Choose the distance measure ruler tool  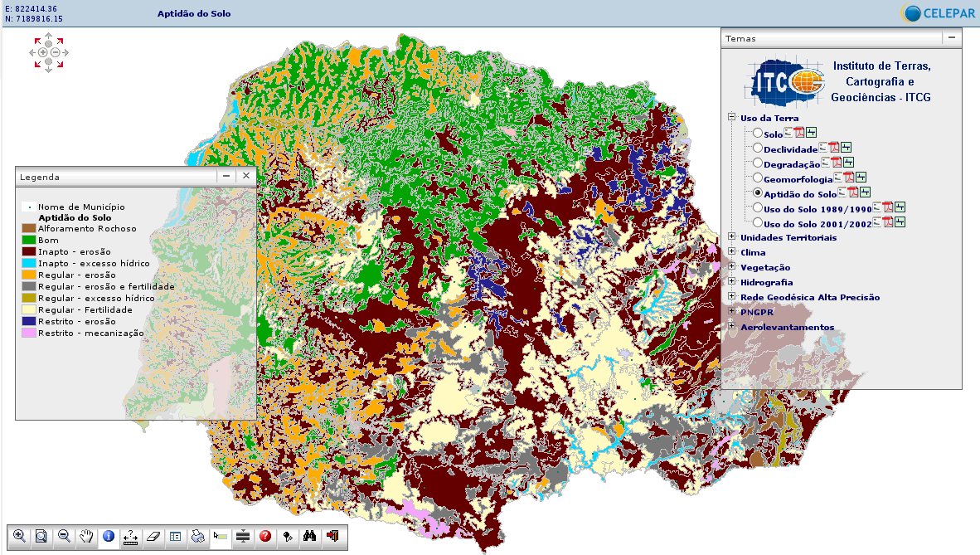131,536
